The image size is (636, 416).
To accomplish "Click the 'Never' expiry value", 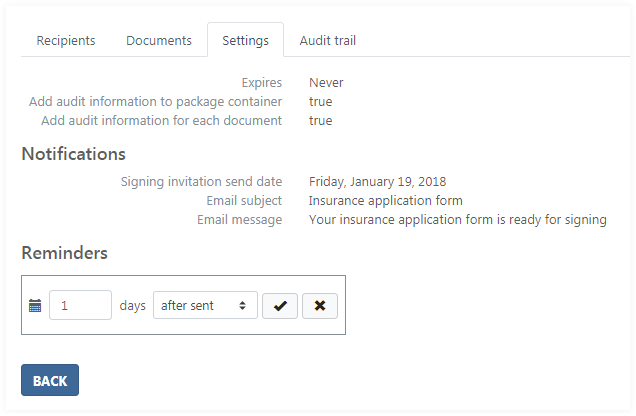I will pyautogui.click(x=326, y=83).
